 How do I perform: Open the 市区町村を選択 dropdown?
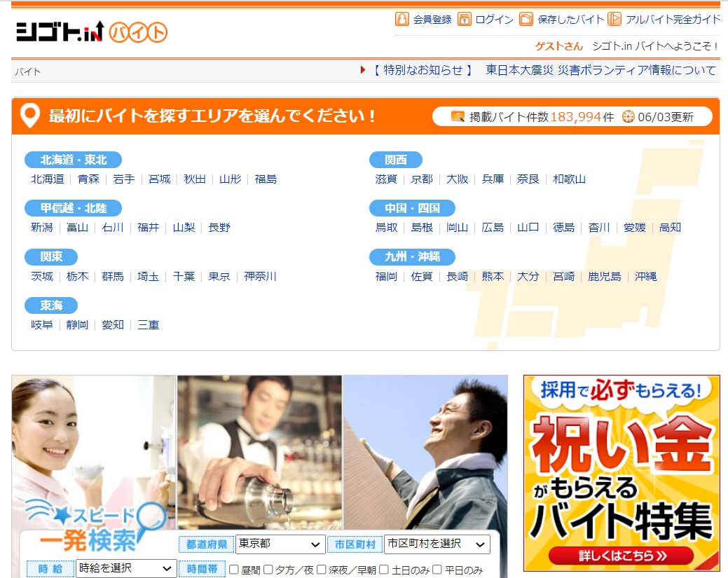click(x=437, y=544)
